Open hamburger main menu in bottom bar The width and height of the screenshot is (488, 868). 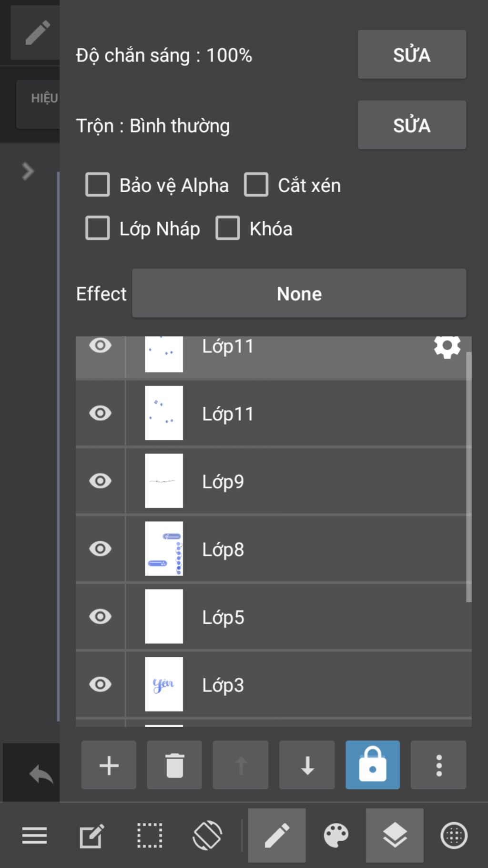(34, 836)
